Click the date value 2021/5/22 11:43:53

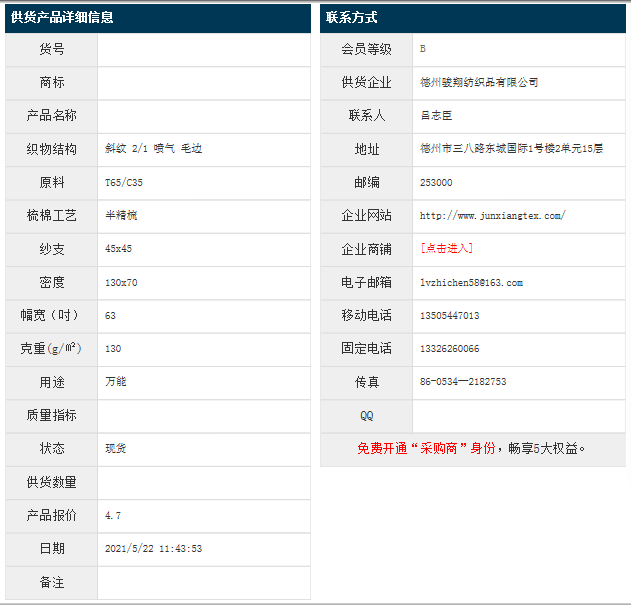(153, 548)
